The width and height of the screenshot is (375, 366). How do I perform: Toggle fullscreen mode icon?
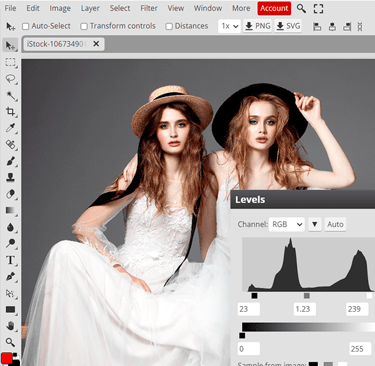[x=318, y=8]
